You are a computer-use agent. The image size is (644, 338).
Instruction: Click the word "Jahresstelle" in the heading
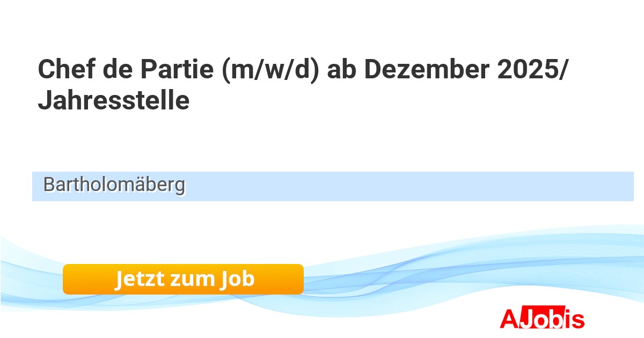pos(113,100)
